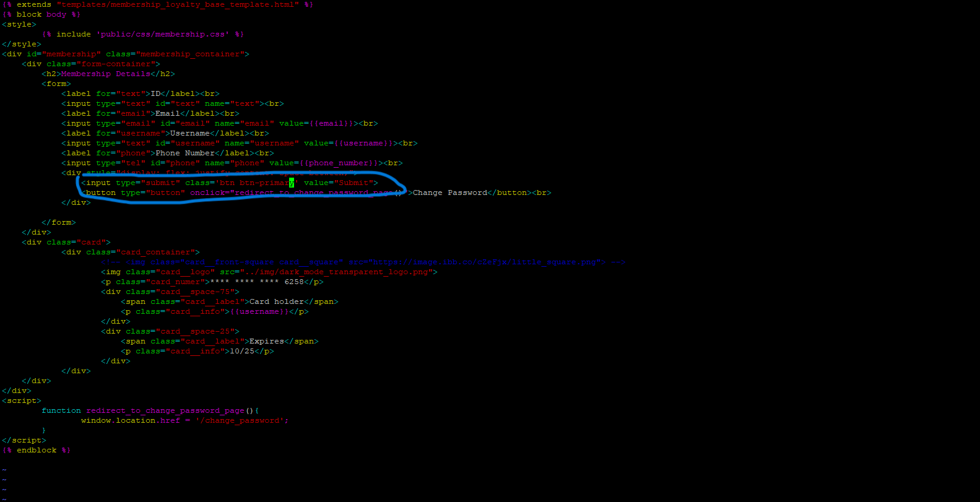Click the function redirect_to_change_password_page definition line
This screenshot has width=980, height=502.
(150, 410)
